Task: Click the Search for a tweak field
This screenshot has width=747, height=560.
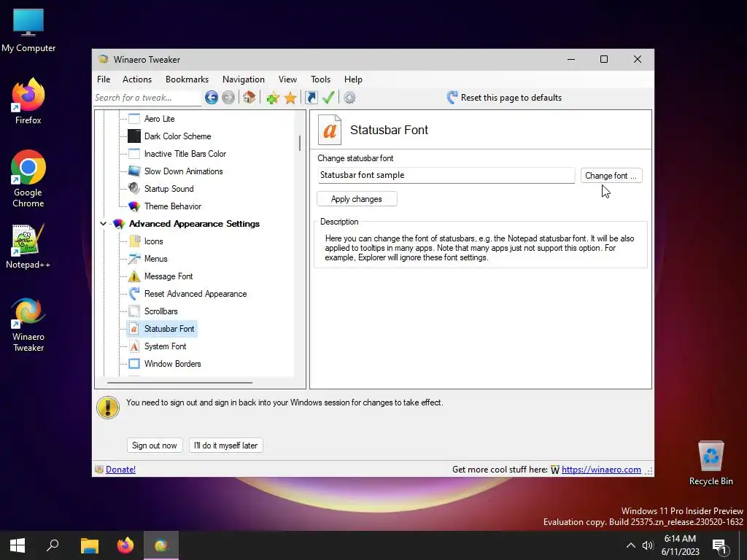Action: (x=147, y=98)
